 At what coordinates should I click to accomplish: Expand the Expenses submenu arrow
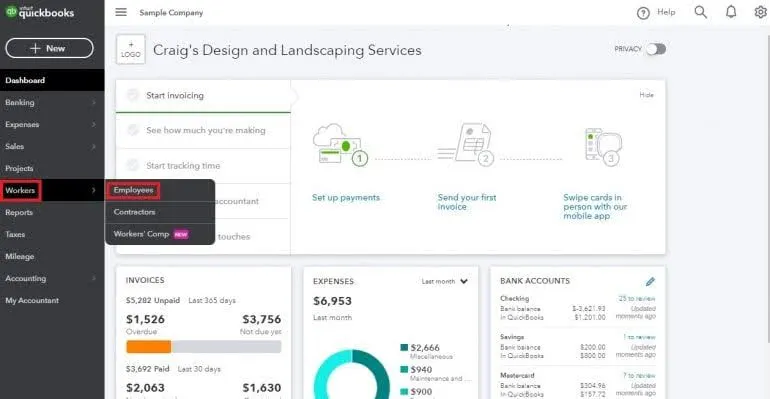click(x=93, y=125)
